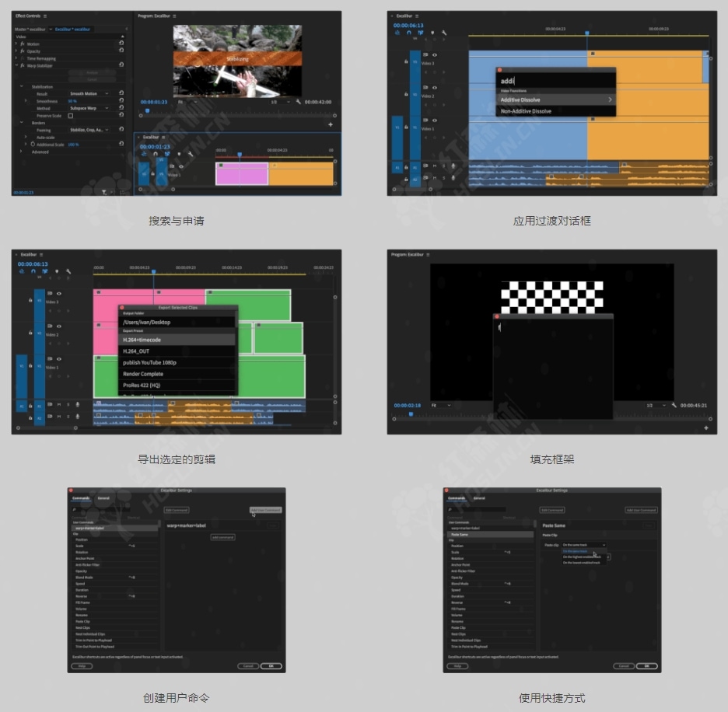Click filter icon at Effect Controls bottom
The width and height of the screenshot is (728, 712).
104,192
